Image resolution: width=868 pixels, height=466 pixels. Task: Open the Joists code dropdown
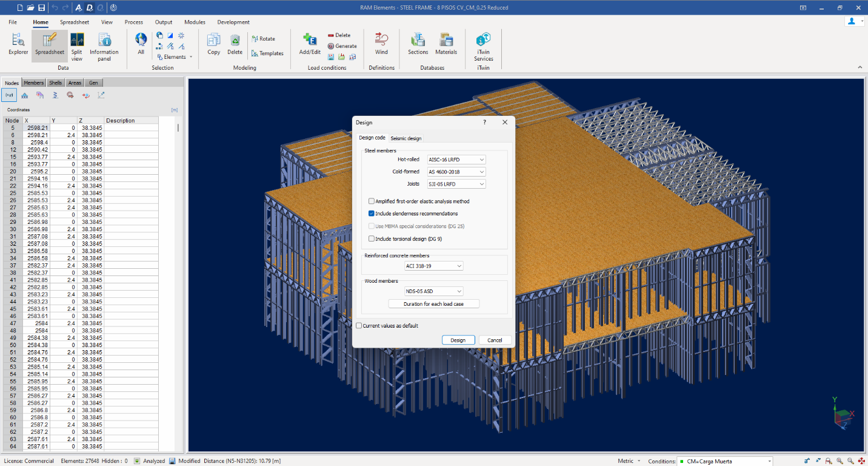click(457, 184)
